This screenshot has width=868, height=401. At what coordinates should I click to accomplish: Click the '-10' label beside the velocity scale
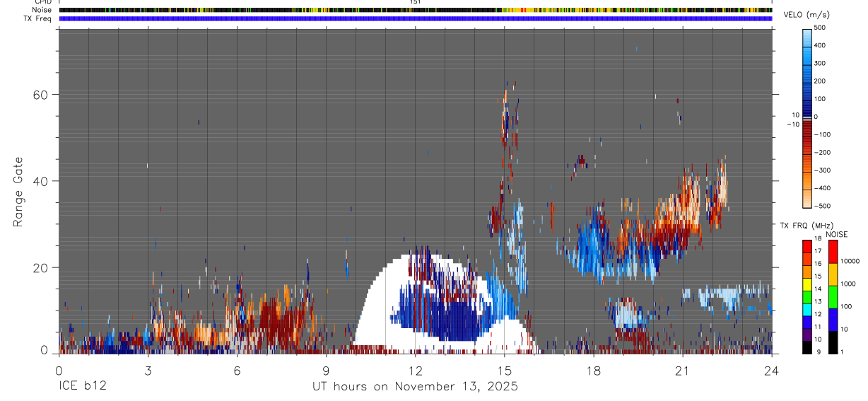[x=793, y=124]
